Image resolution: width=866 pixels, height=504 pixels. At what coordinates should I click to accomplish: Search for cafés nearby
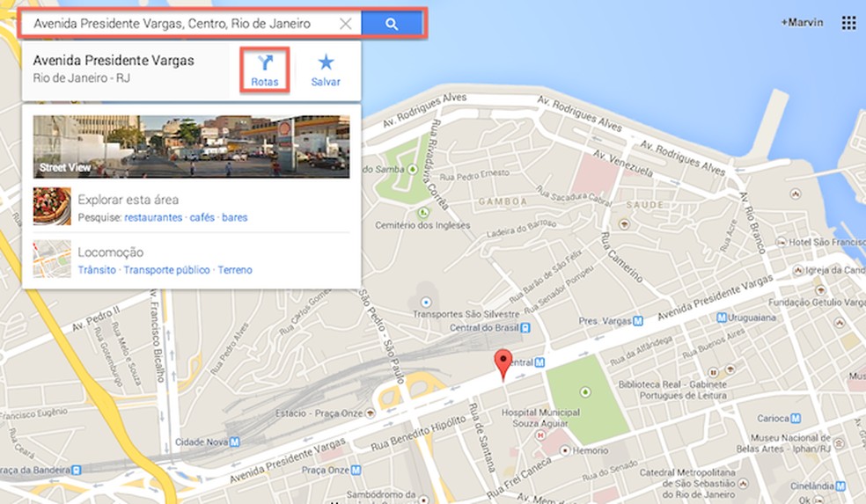pyautogui.click(x=202, y=217)
